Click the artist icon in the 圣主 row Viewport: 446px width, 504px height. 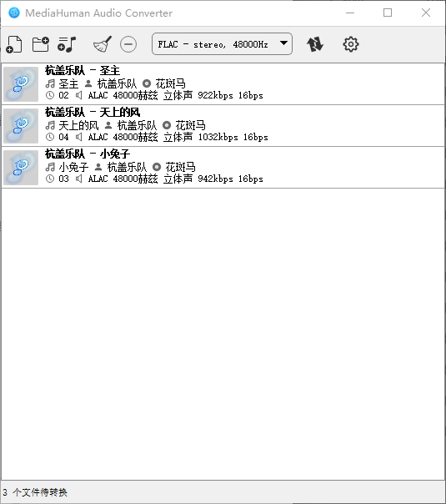click(x=88, y=84)
